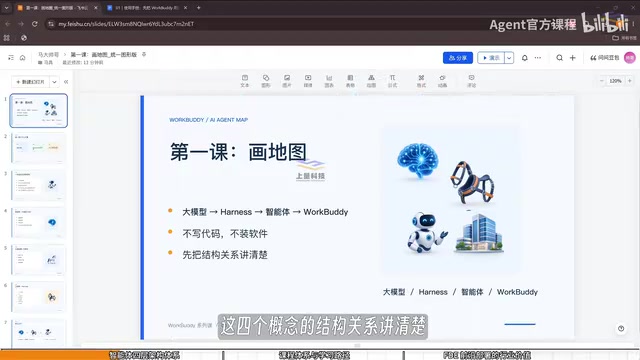The width and height of the screenshot is (640, 360).
Task: Select slide 4 thumbnail
Action: (39, 222)
